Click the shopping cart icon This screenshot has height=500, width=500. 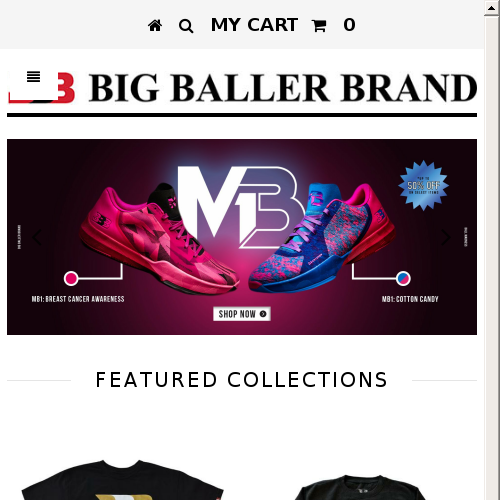pos(319,26)
